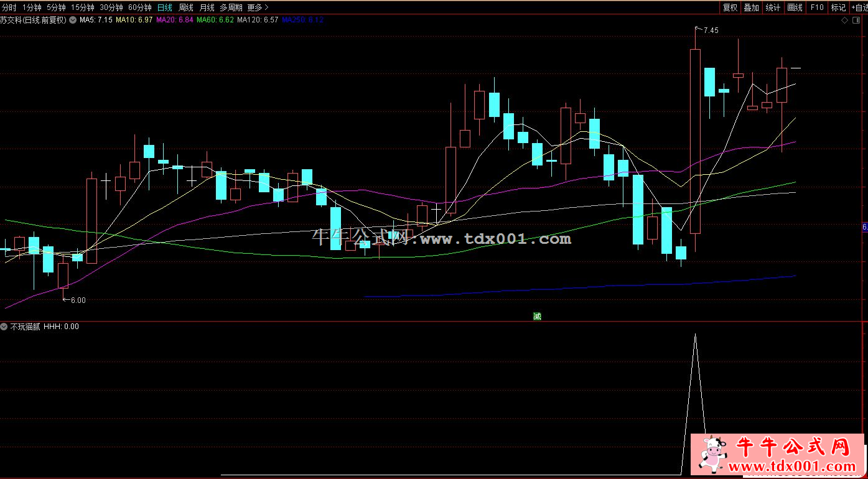Image resolution: width=868 pixels, height=479 pixels.
Task: Click the diamond icon above the chart
Action: pyautogui.click(x=845, y=21)
